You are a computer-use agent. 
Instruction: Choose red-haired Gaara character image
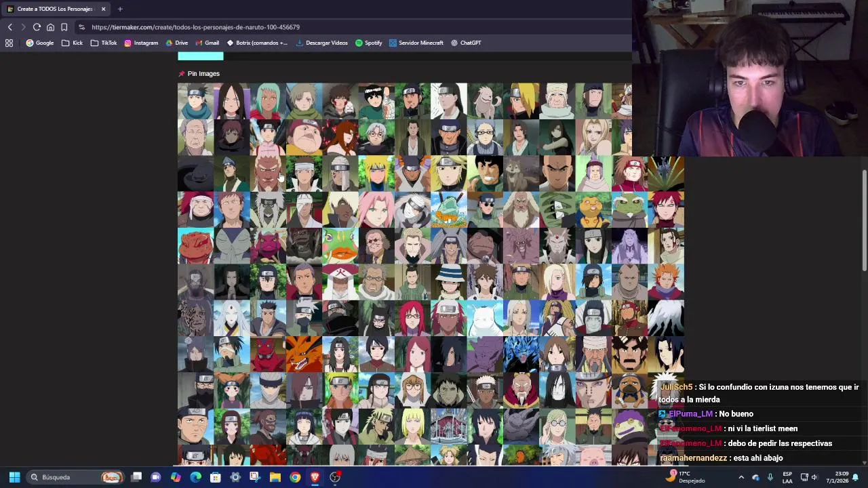pyautogui.click(x=666, y=209)
